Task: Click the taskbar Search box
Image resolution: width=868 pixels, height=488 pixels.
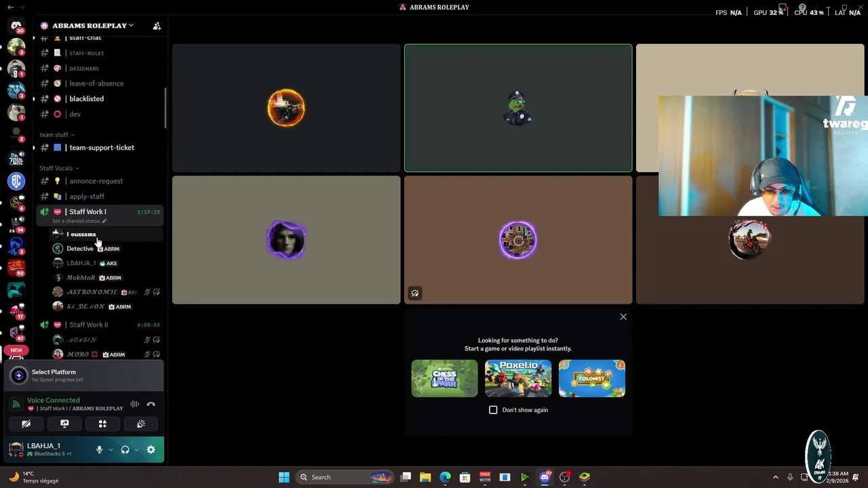Action: 346,477
